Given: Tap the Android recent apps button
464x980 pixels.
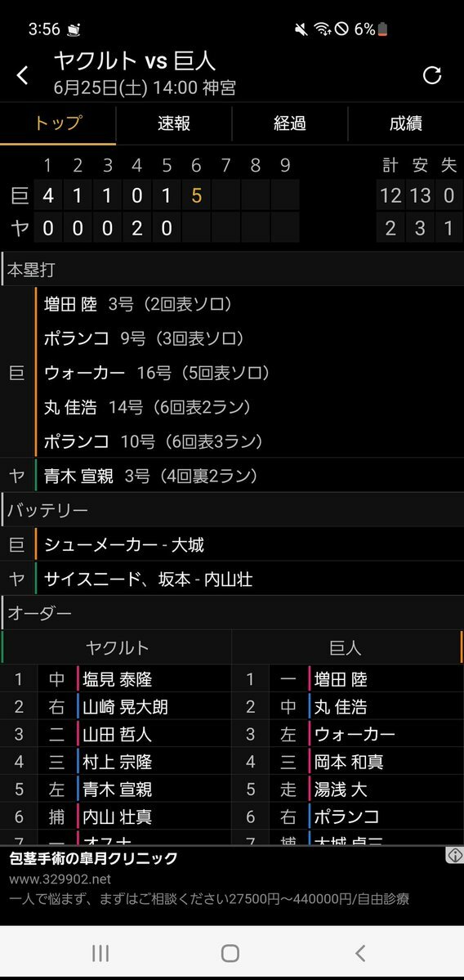Looking at the screenshot, I should coord(100,952).
